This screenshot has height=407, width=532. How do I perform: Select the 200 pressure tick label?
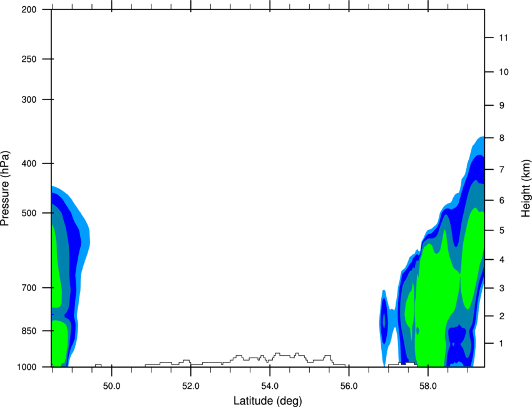29,9
